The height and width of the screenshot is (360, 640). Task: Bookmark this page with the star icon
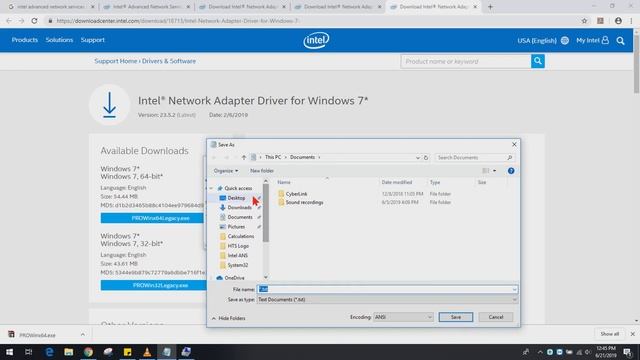click(584, 21)
